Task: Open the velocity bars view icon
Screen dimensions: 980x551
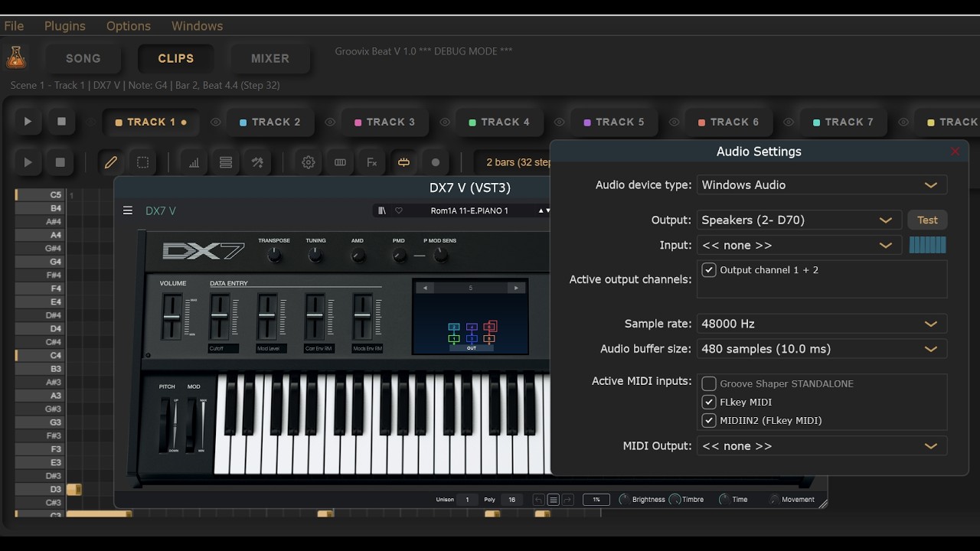Action: pyautogui.click(x=194, y=162)
